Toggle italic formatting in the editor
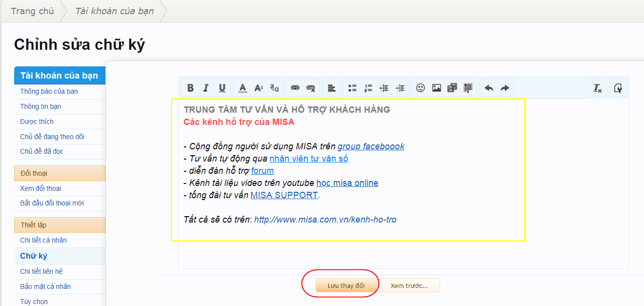The height and width of the screenshot is (306, 644). click(206, 88)
